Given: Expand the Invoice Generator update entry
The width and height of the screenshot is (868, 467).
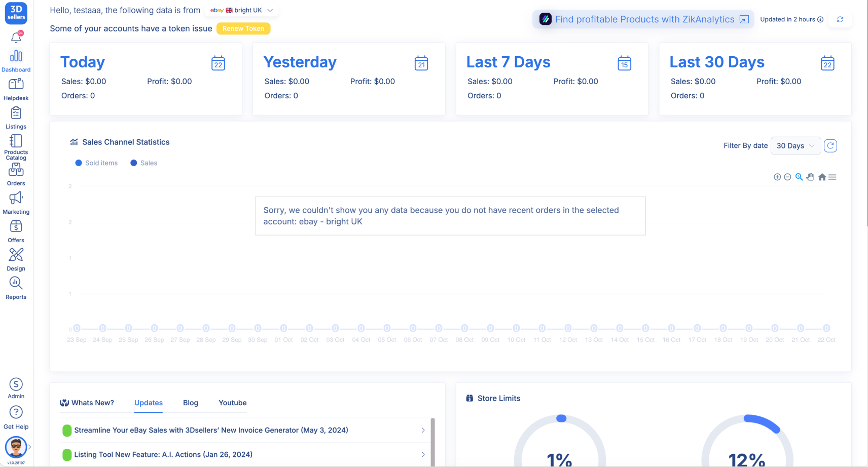Looking at the screenshot, I should (x=423, y=430).
